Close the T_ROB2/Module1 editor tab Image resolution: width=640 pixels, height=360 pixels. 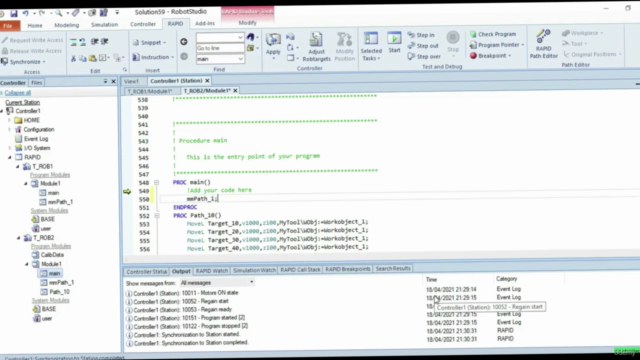[x=236, y=91]
